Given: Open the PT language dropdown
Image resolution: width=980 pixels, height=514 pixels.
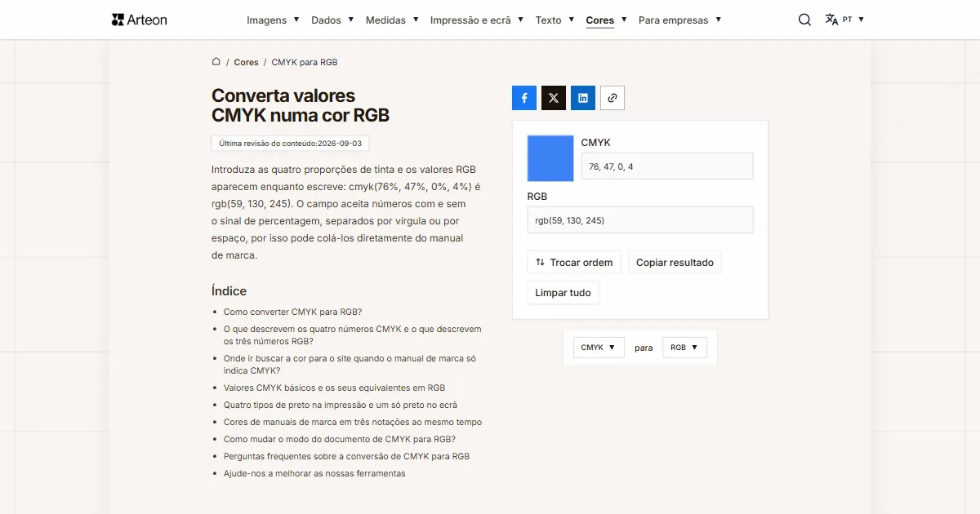Looking at the screenshot, I should click(853, 20).
